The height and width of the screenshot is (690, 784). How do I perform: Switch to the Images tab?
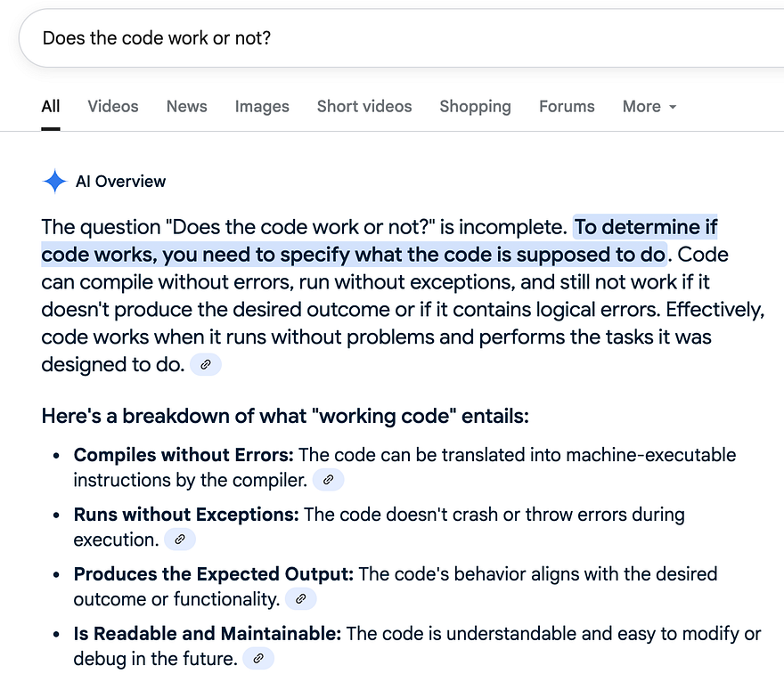(262, 107)
